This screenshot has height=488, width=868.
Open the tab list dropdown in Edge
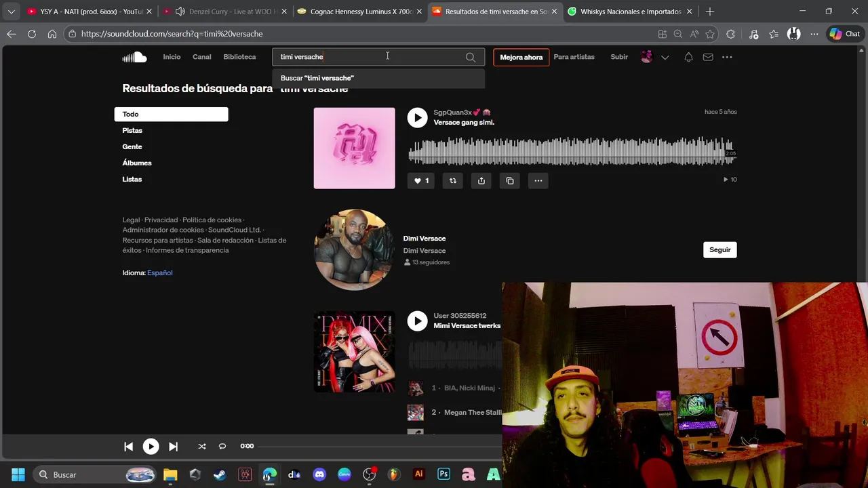(11, 12)
